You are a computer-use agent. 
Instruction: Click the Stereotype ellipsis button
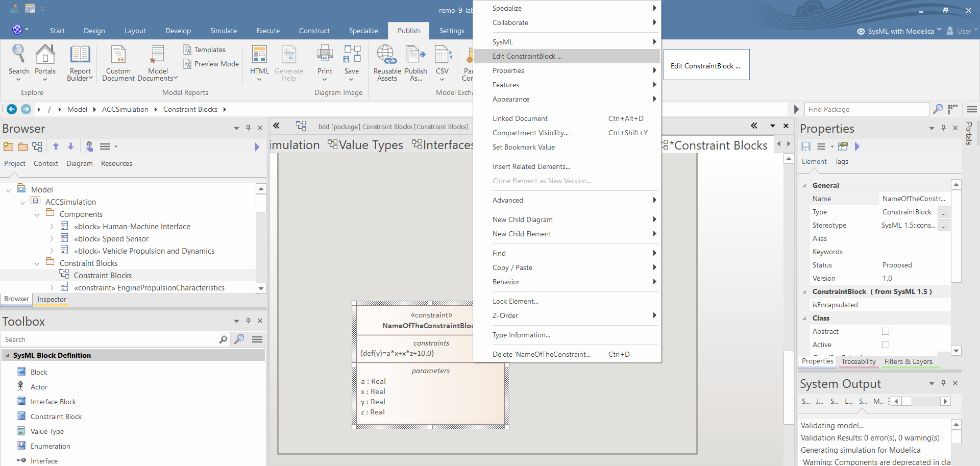click(x=944, y=225)
